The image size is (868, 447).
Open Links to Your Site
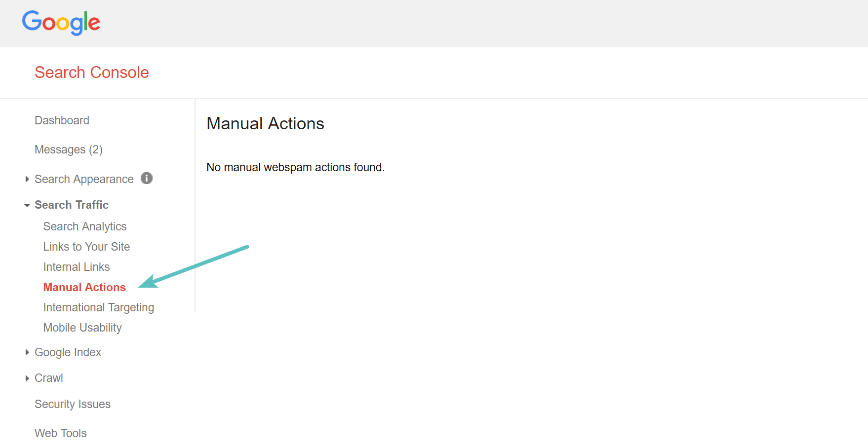click(86, 247)
